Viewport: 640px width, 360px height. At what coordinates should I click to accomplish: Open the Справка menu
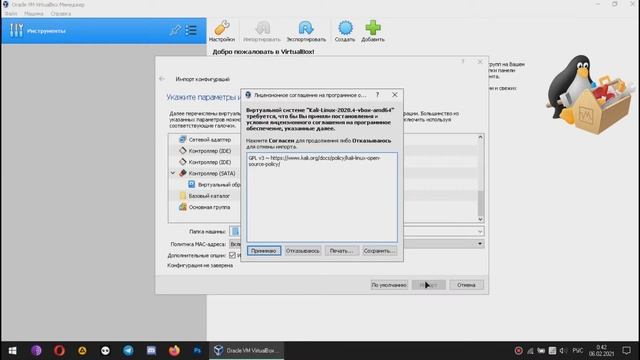(x=60, y=13)
